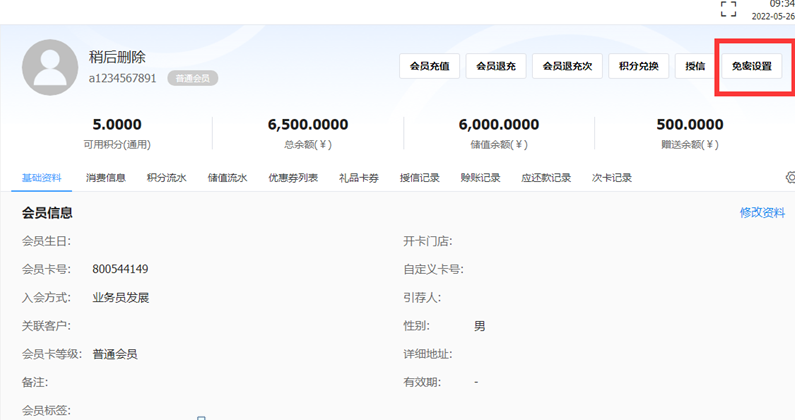Select the 赊账记录 tab
This screenshot has height=420, width=795.
[480, 178]
